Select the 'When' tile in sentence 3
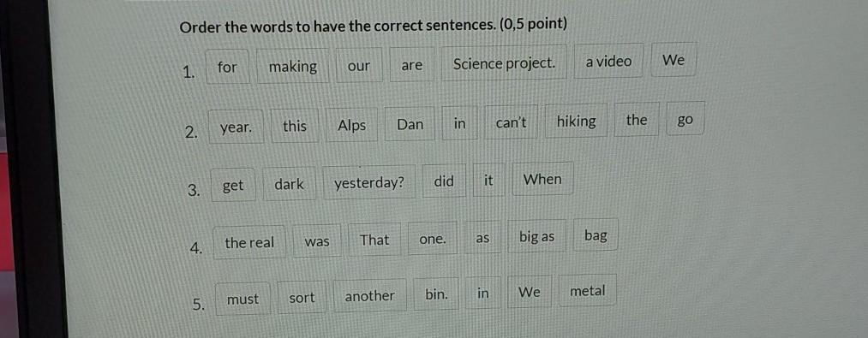868x338 pixels. pyautogui.click(x=542, y=179)
